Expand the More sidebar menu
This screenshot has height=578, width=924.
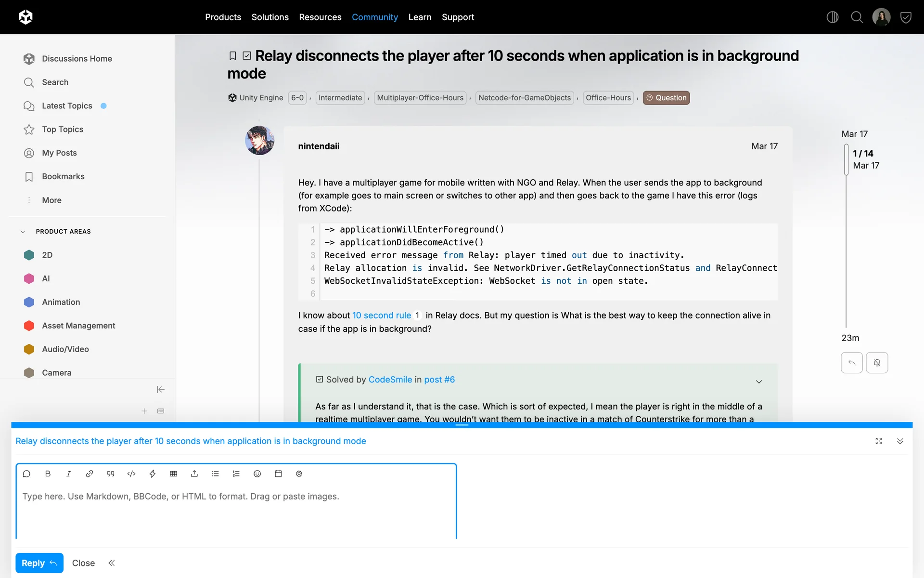pos(51,200)
